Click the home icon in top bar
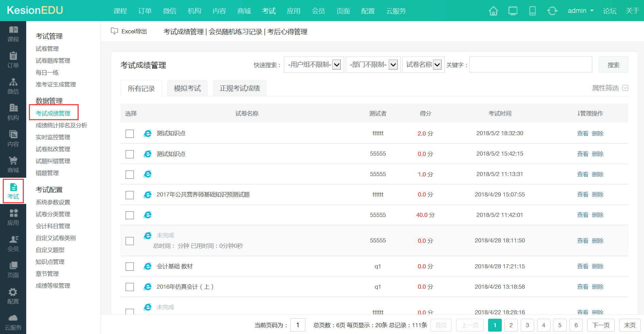Viewport: 644px width, 334px height. (493, 11)
